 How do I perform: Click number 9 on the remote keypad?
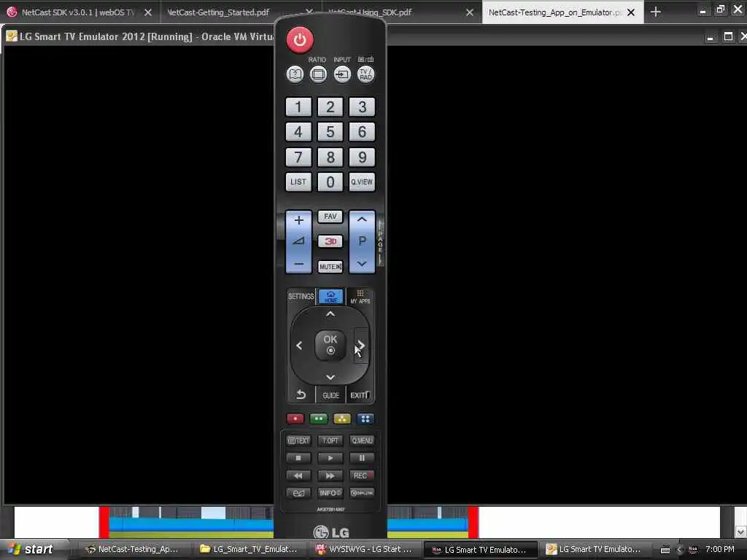pyautogui.click(x=362, y=157)
